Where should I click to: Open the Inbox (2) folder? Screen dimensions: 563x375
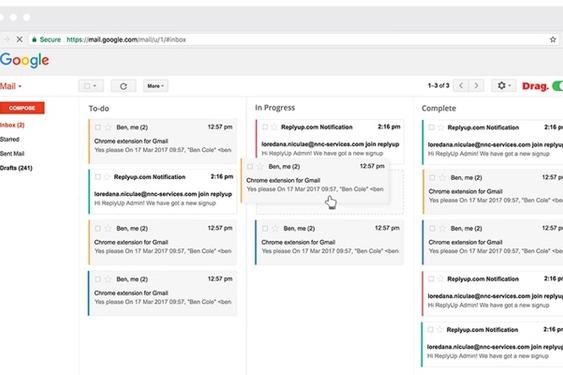[12, 125]
